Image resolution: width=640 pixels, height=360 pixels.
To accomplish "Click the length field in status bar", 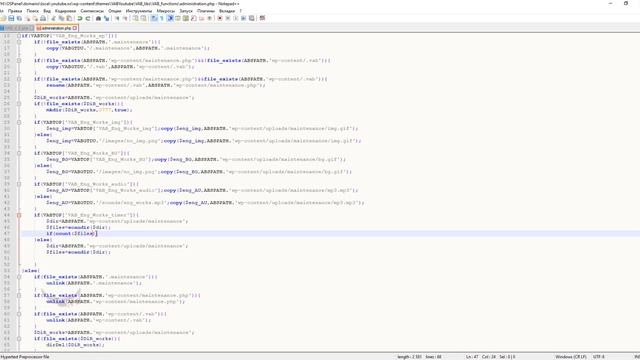I will tap(409, 357).
